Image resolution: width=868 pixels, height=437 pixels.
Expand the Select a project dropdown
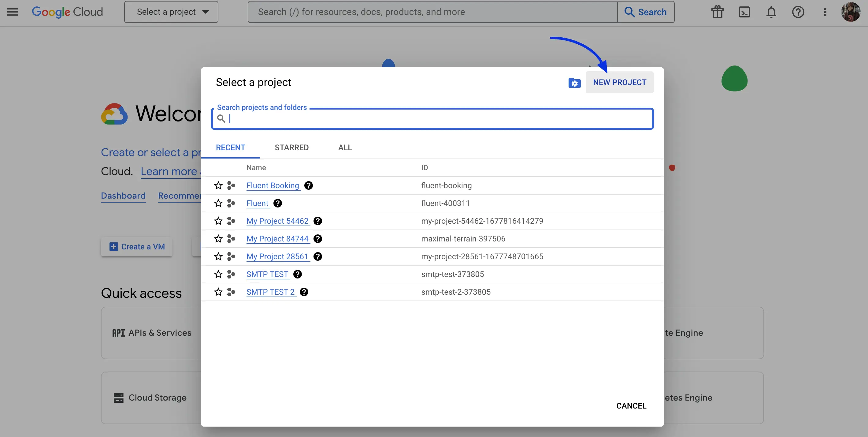[x=171, y=12]
